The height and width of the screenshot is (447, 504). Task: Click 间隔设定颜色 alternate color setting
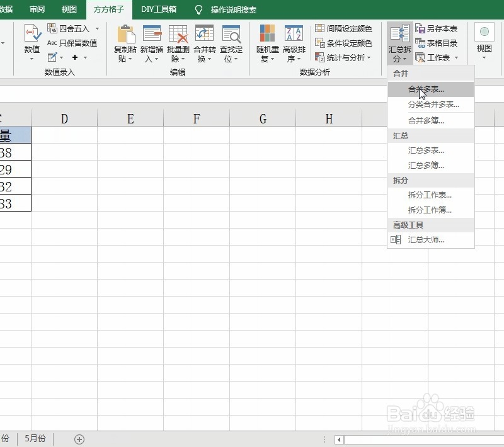pyautogui.click(x=344, y=28)
